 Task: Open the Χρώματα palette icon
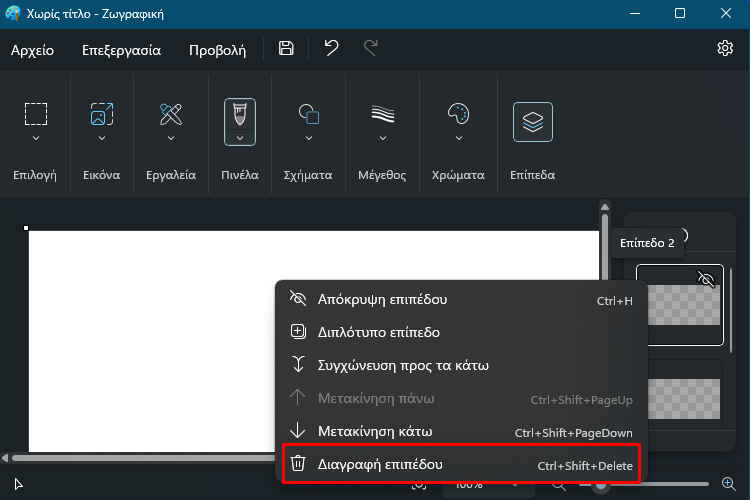(x=458, y=114)
